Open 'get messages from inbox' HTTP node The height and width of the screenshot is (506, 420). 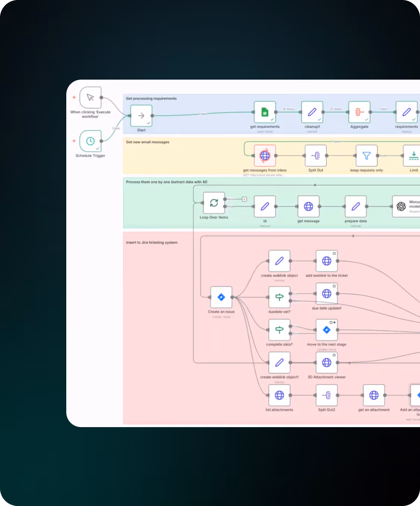[265, 156]
